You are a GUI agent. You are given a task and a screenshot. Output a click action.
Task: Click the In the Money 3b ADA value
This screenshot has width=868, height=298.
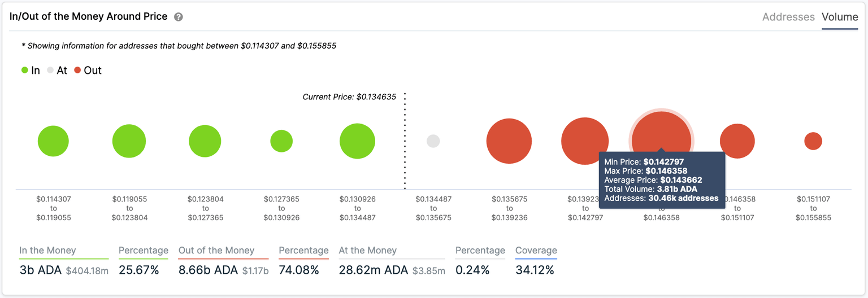[x=40, y=270]
